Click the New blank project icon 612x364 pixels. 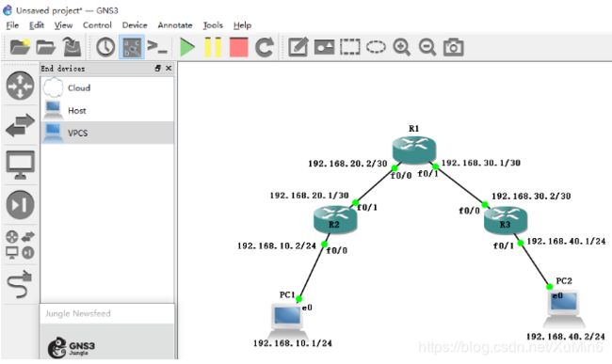20,47
